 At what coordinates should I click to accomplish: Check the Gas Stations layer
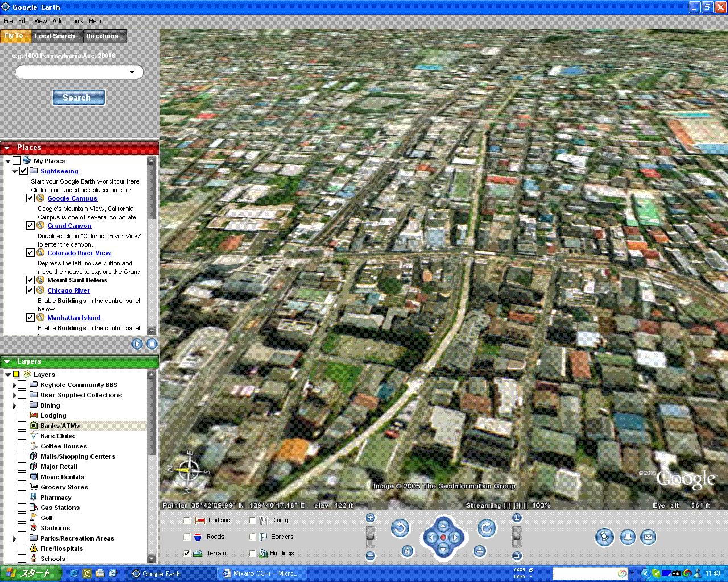[22, 507]
